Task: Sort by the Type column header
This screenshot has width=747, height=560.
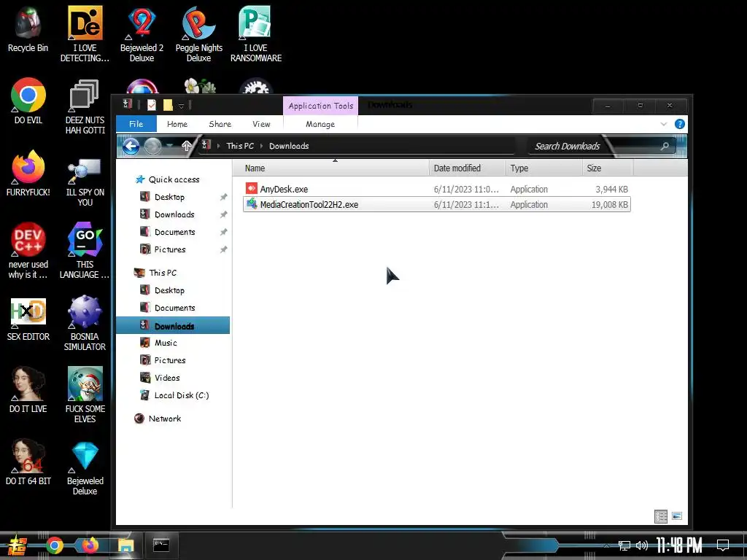Action: [543, 168]
